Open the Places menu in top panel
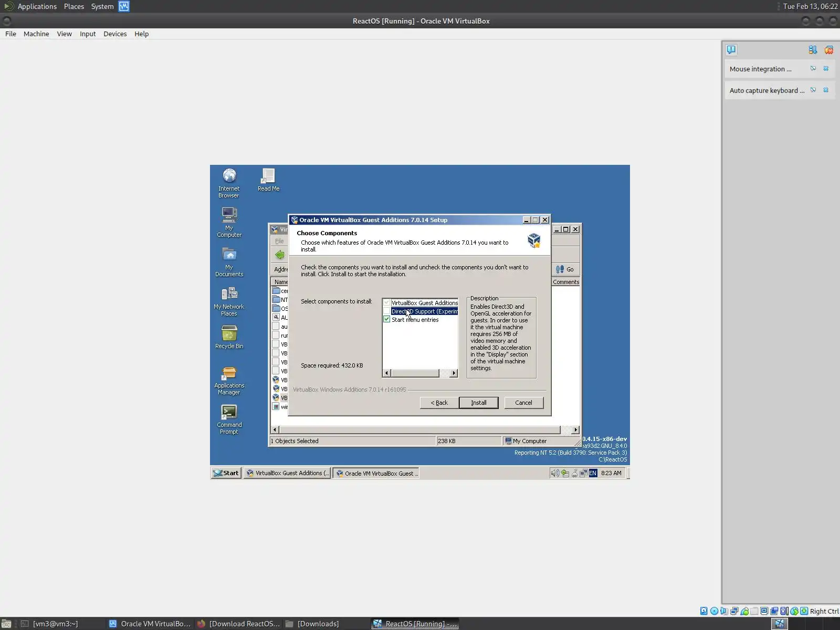Image resolution: width=840 pixels, height=630 pixels. pyautogui.click(x=74, y=6)
